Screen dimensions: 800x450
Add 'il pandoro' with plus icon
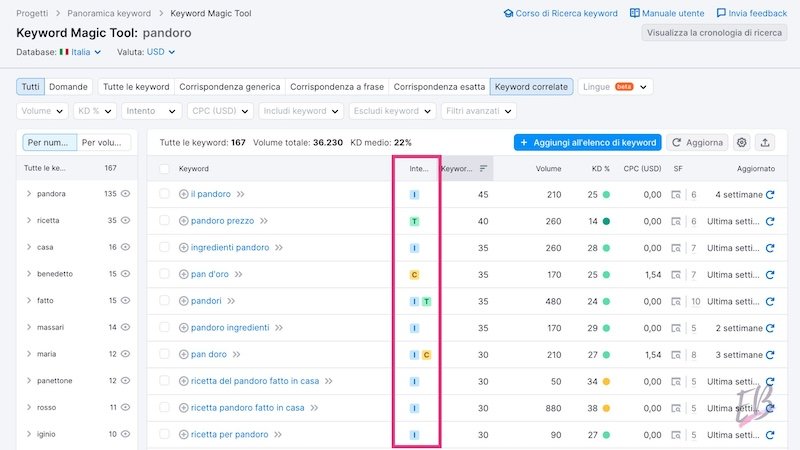pos(184,194)
